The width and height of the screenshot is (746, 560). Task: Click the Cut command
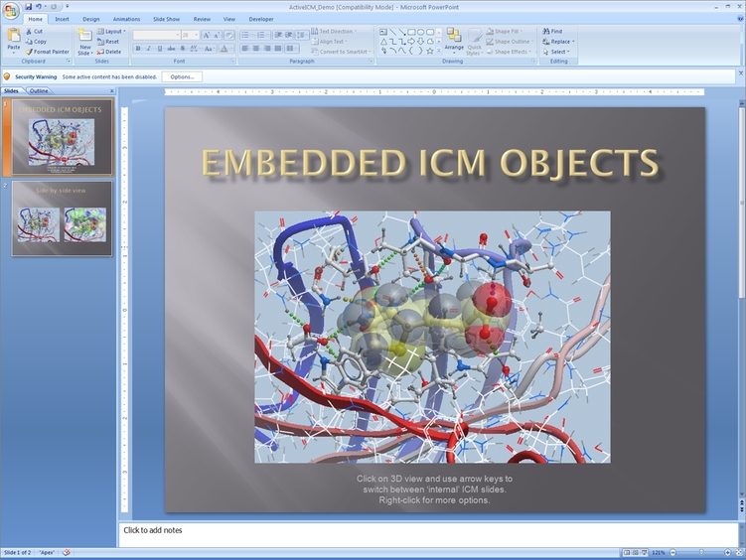click(37, 31)
